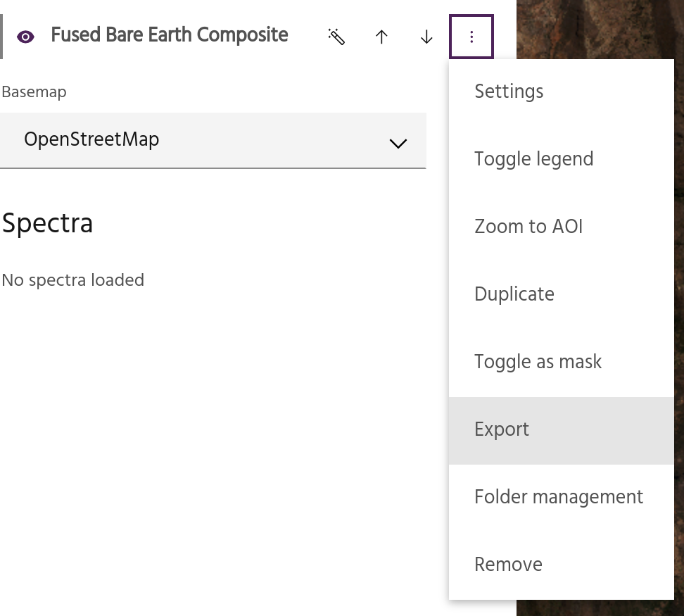
Task: Click Export in the context menu
Action: 502,429
